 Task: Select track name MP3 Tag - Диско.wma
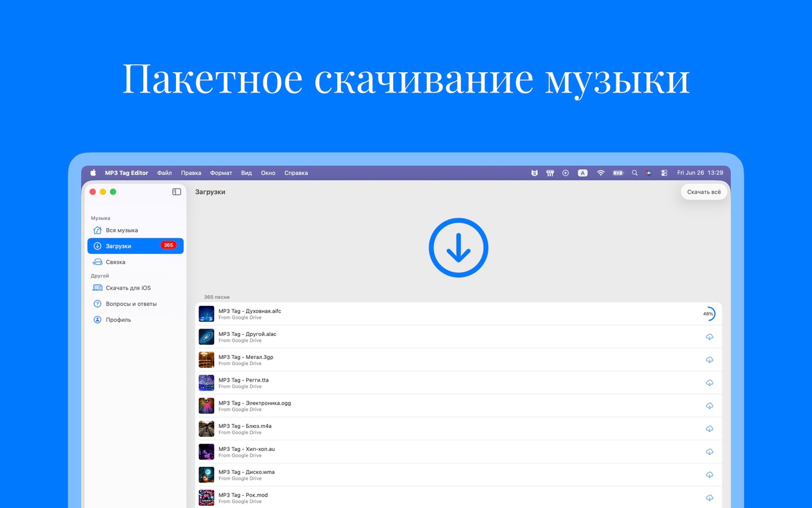coord(247,472)
